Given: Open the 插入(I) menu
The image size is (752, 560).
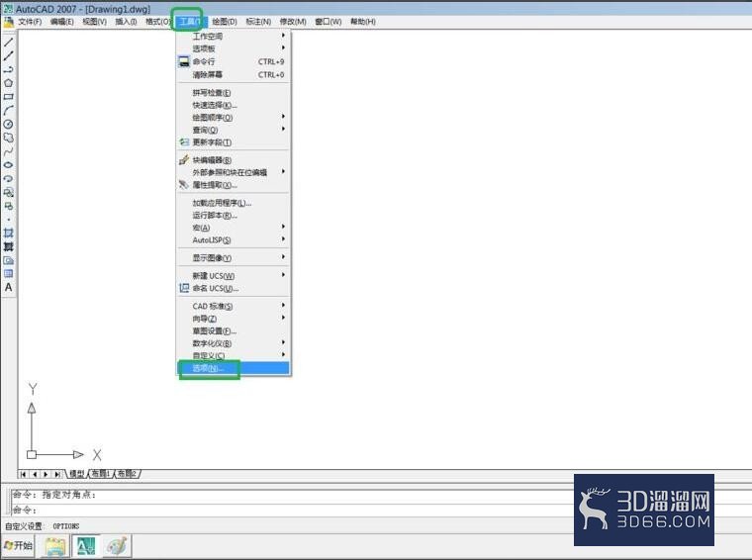Looking at the screenshot, I should [126, 22].
